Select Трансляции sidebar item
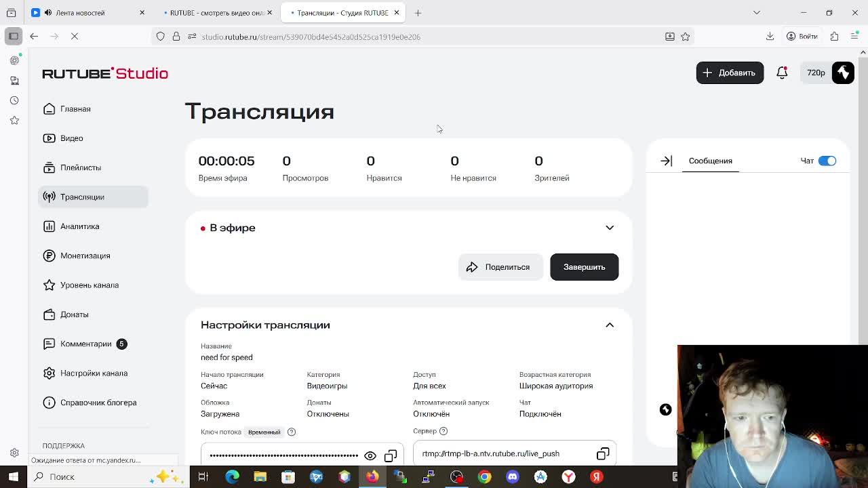The width and height of the screenshot is (868, 488). pos(93,197)
